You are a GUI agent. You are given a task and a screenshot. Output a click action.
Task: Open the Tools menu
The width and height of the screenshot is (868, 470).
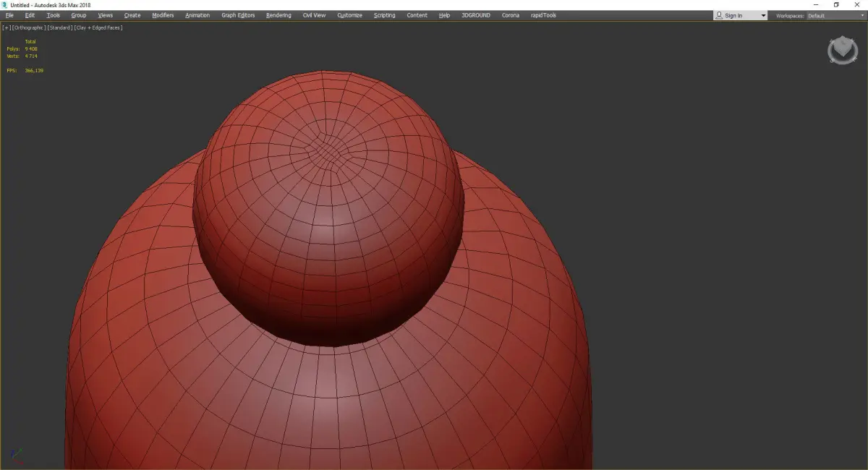(x=54, y=15)
